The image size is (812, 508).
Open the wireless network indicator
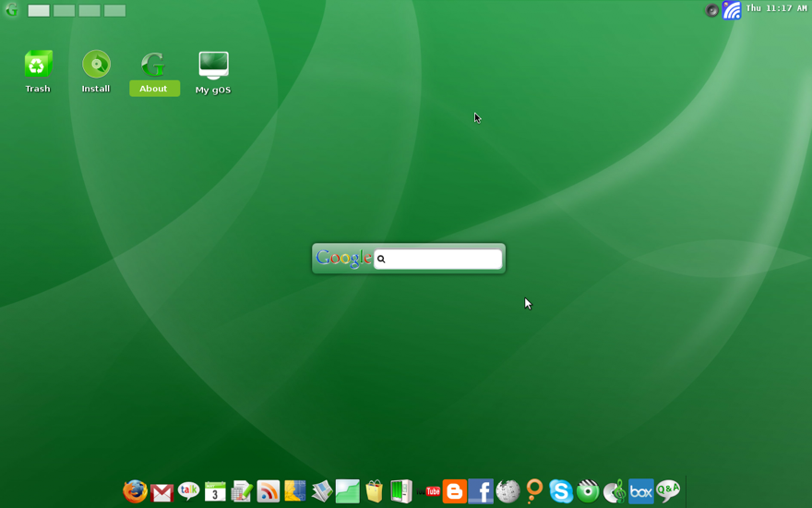732,10
